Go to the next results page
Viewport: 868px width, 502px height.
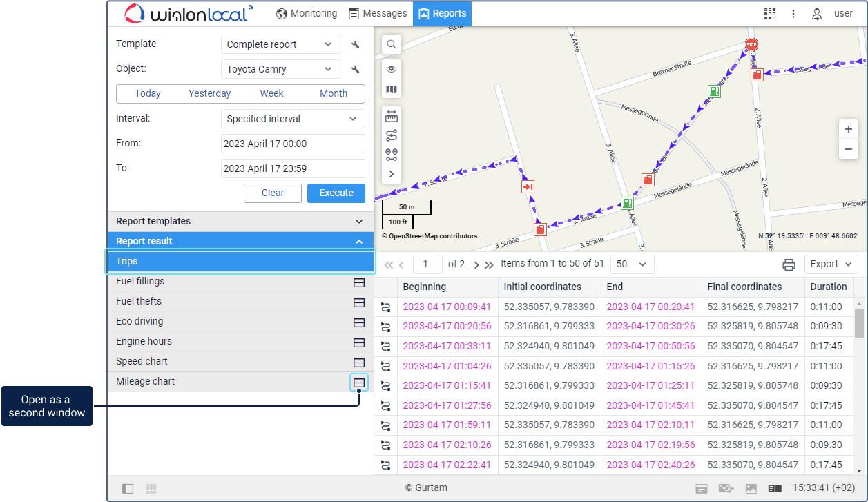point(476,264)
